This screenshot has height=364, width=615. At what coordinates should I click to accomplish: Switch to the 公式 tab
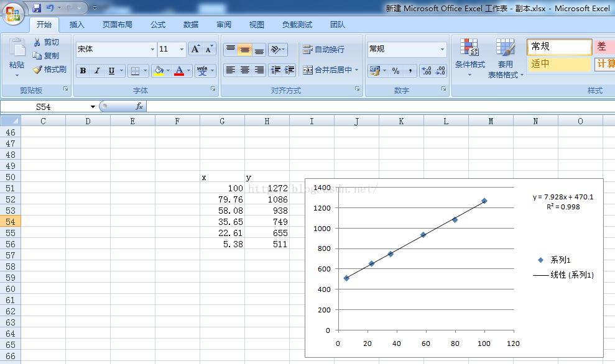click(158, 25)
